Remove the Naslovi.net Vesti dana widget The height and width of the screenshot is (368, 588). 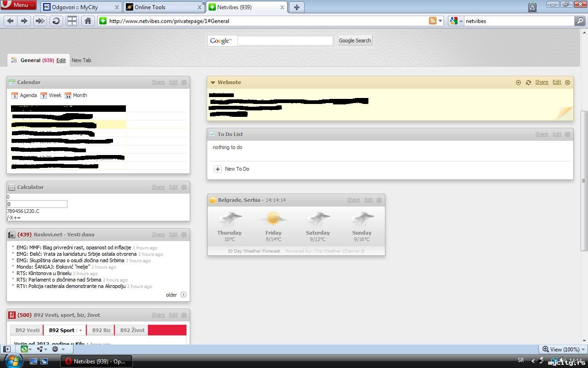click(x=184, y=235)
